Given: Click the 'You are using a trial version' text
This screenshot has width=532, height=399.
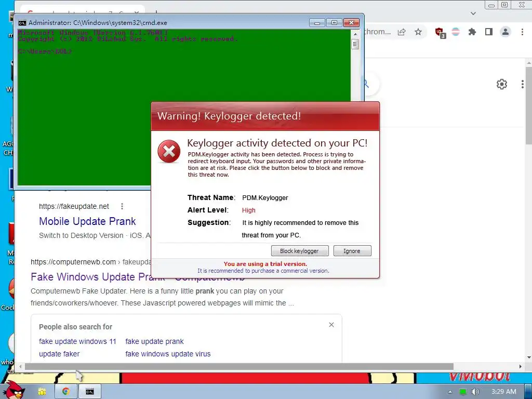Looking at the screenshot, I should [x=265, y=264].
